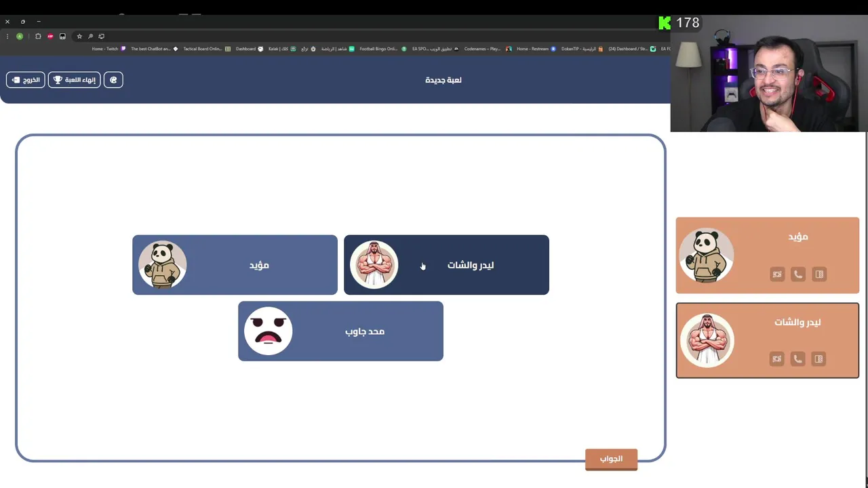Open the Home - Twitch bookmark
Screen dimensions: 868x488
coord(108,49)
